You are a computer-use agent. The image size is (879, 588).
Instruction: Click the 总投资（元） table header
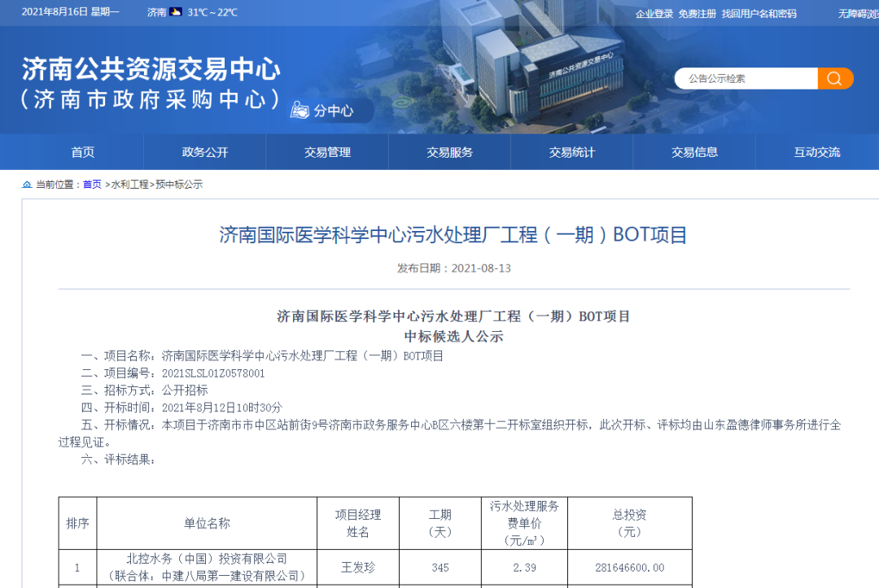pos(629,523)
